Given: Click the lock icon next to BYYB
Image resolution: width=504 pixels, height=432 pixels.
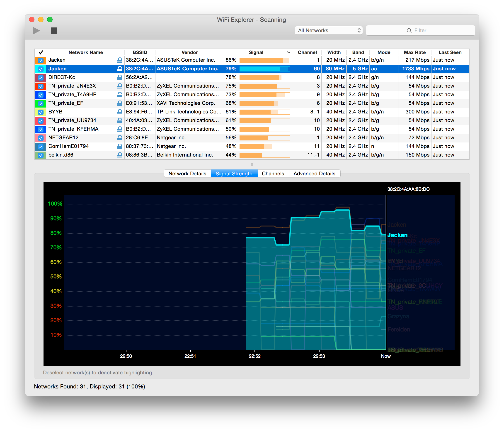Looking at the screenshot, I should 120,112.
